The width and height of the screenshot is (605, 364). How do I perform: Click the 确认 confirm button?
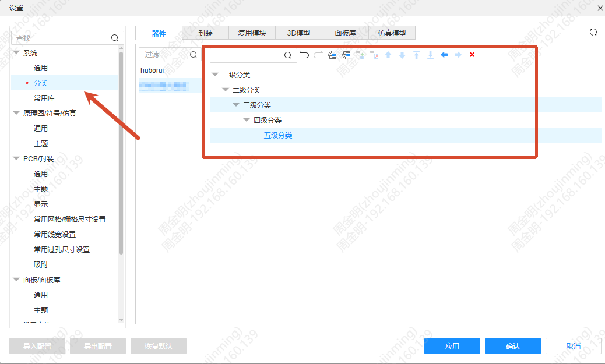click(x=513, y=346)
